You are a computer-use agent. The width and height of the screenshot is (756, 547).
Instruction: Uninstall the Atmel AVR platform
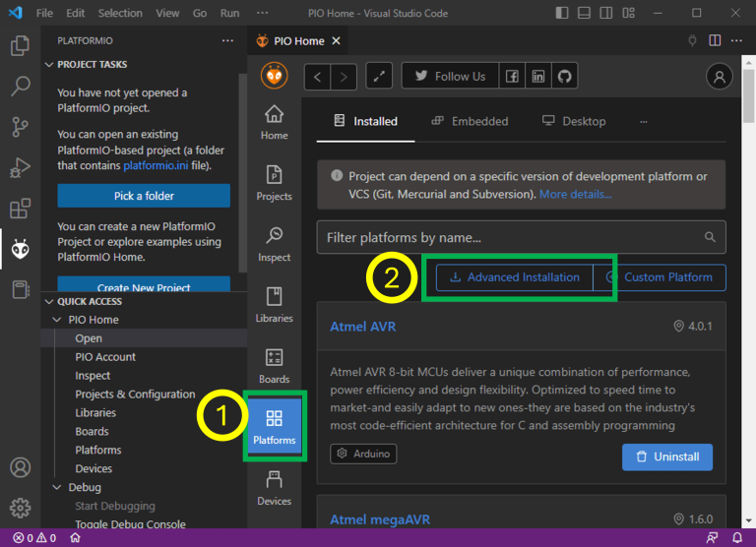(x=666, y=456)
